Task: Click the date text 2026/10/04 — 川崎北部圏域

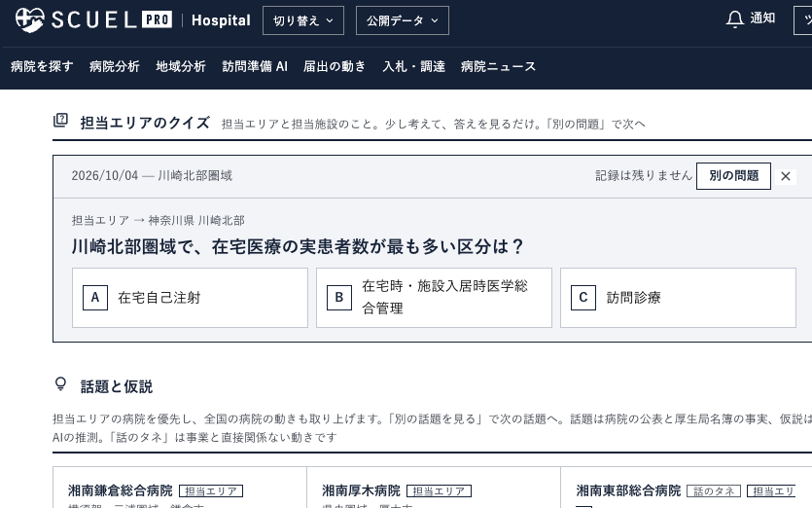Action: pyautogui.click(x=152, y=176)
